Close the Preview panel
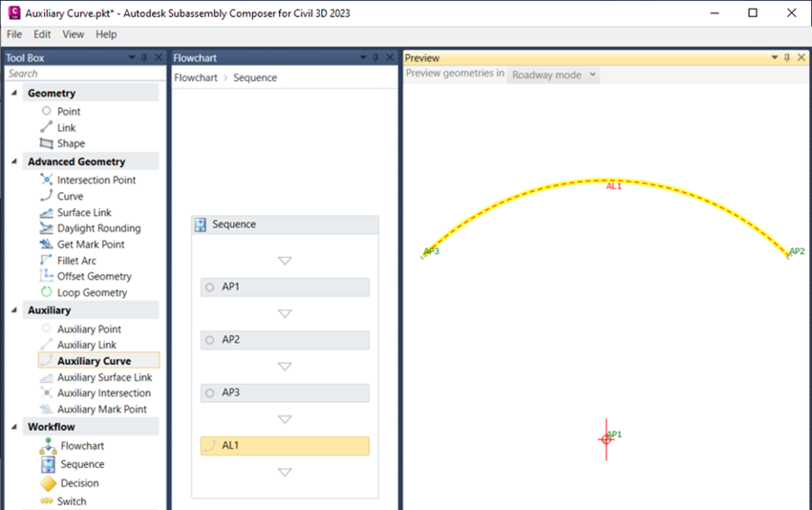The height and width of the screenshot is (510, 812). pos(801,57)
